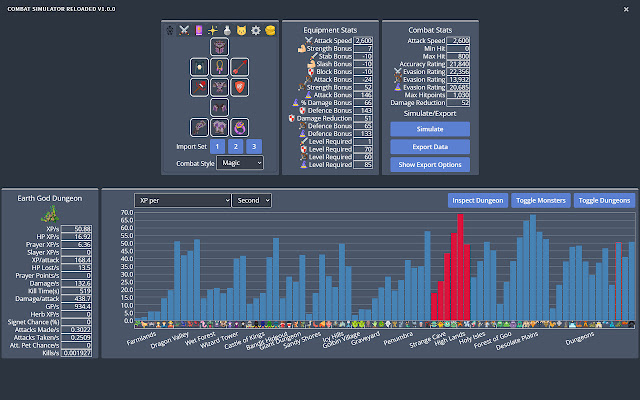The image size is (640, 400).
Task: Click the Dungeons axis label
Action: tap(580, 339)
